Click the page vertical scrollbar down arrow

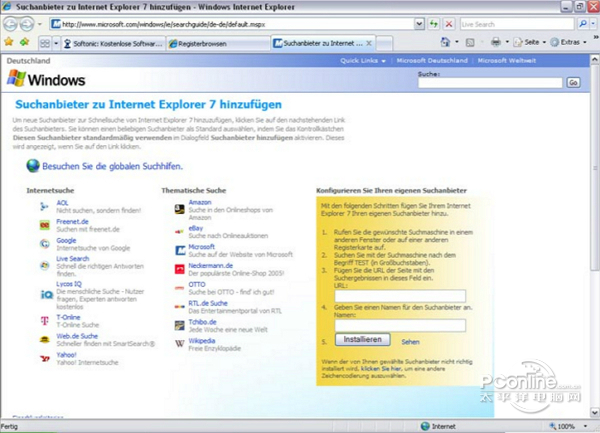point(594,413)
